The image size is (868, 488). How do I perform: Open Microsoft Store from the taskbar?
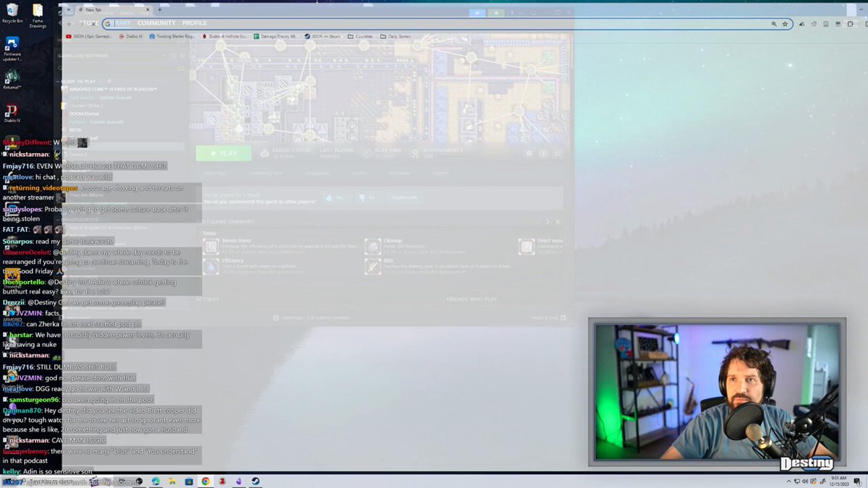pos(189,481)
